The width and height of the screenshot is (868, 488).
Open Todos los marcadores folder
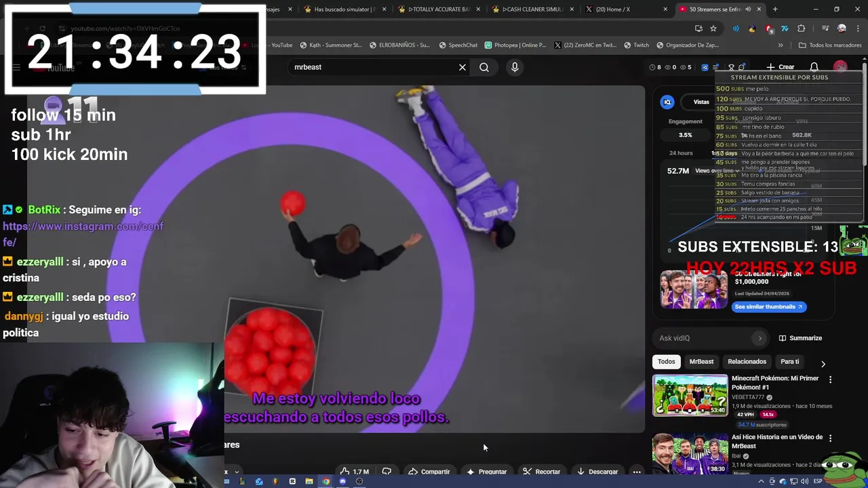pos(830,45)
